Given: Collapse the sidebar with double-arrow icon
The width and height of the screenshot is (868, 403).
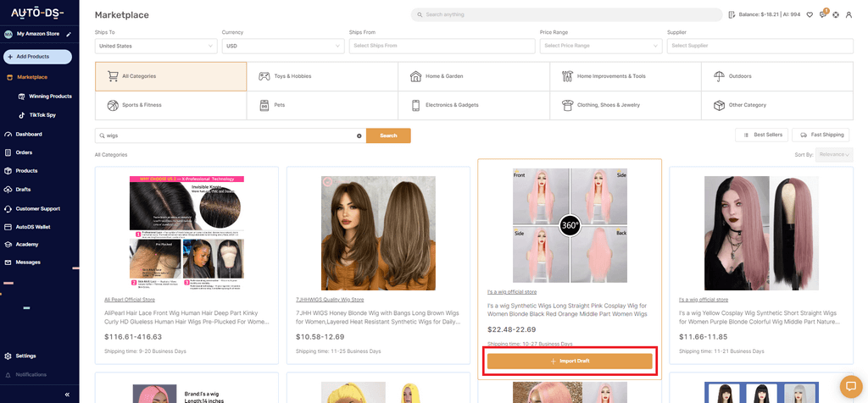Looking at the screenshot, I should (67, 395).
